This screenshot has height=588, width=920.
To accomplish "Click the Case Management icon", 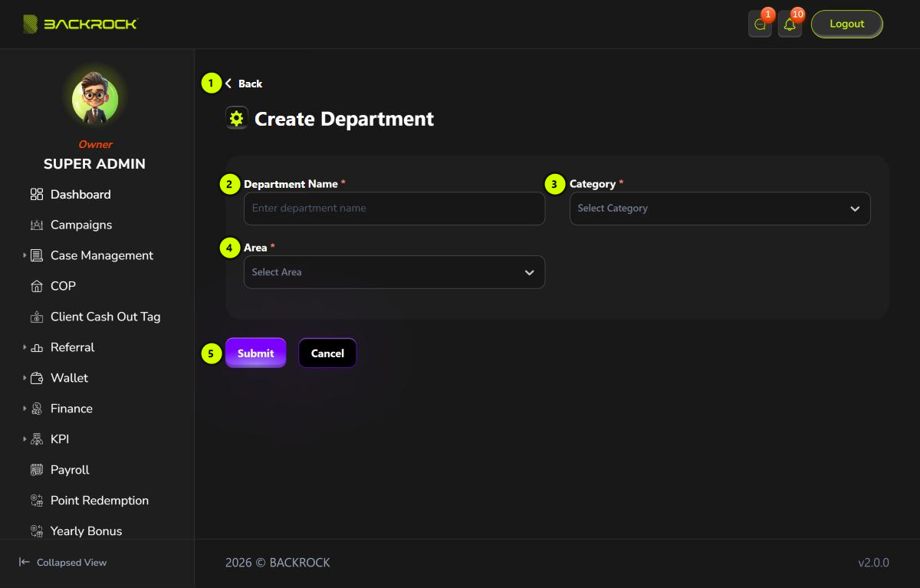I will (37, 256).
